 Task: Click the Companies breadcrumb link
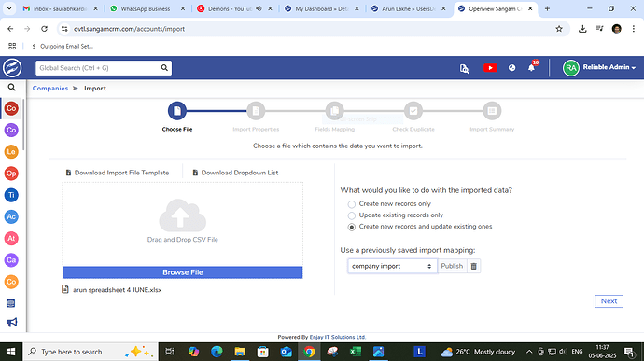50,89
